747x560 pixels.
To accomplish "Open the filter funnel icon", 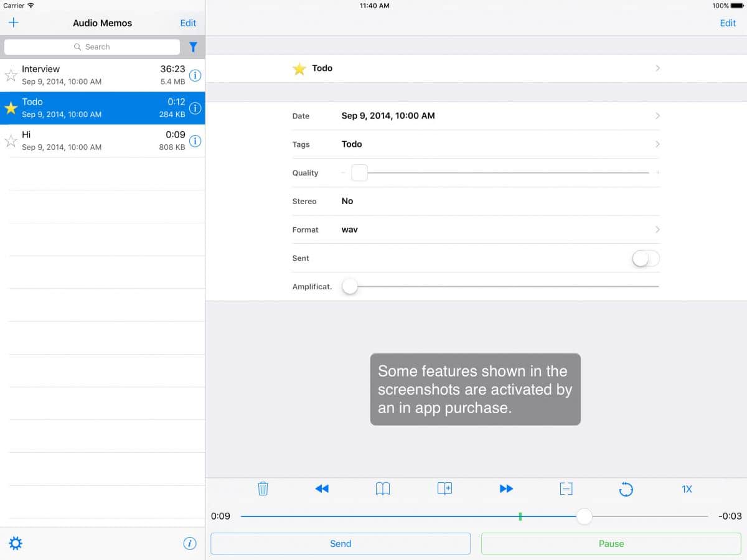I will coord(193,47).
